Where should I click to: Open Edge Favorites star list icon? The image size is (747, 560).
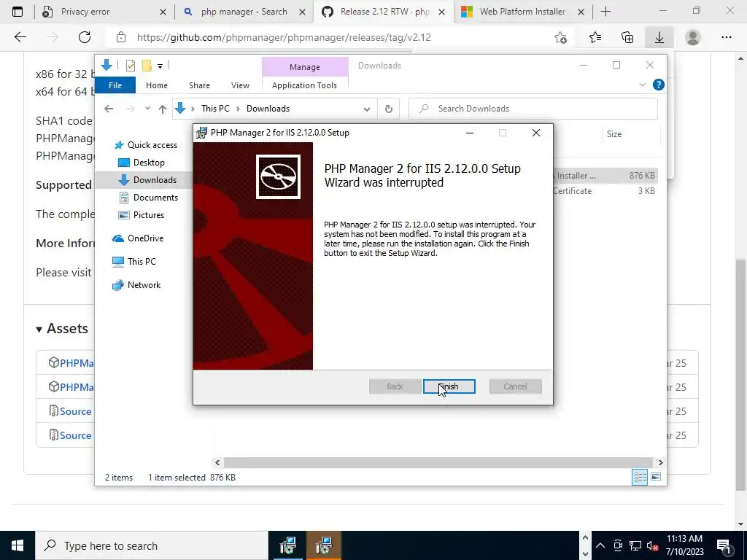[x=595, y=37]
